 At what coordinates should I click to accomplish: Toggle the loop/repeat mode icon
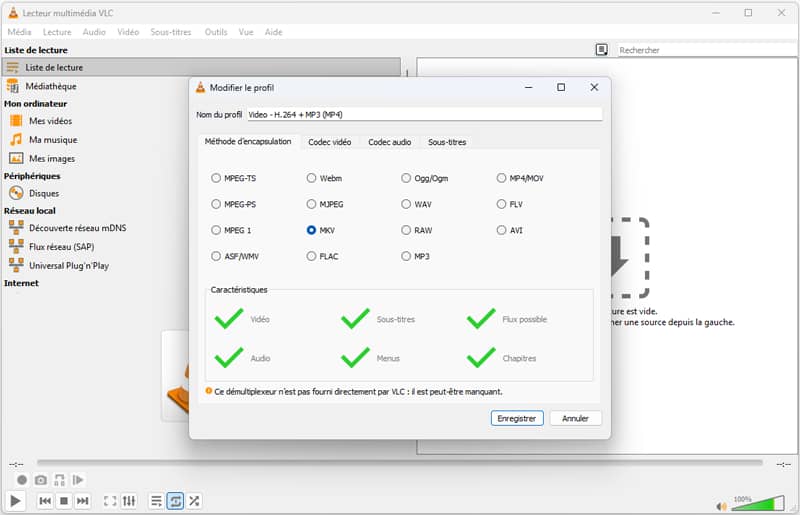(x=175, y=501)
